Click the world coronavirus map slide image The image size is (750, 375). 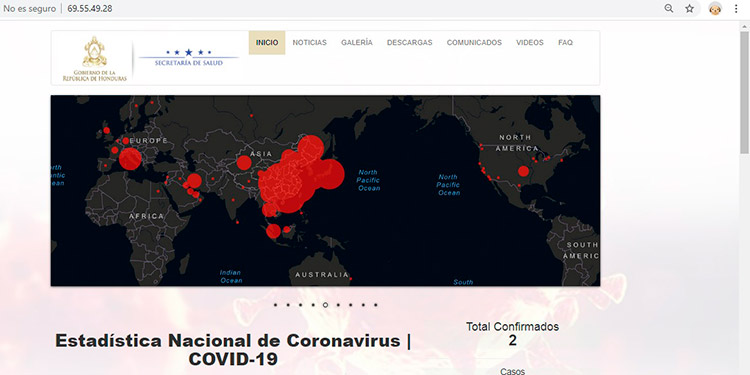325,191
